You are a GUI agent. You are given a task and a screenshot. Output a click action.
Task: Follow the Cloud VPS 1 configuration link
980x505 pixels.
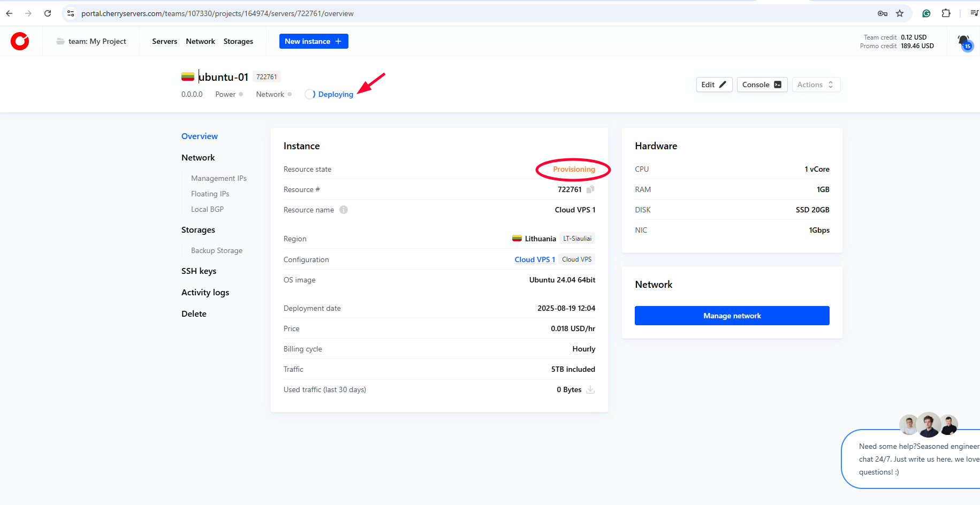(534, 259)
